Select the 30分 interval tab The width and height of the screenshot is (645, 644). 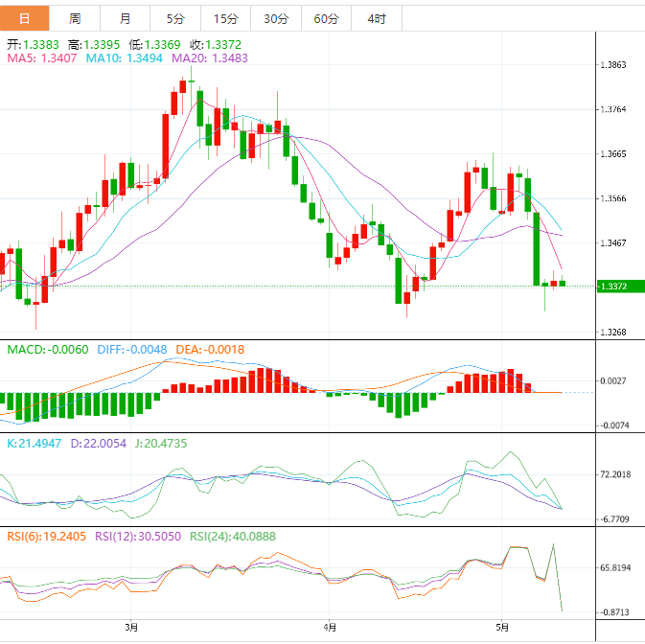[275, 18]
